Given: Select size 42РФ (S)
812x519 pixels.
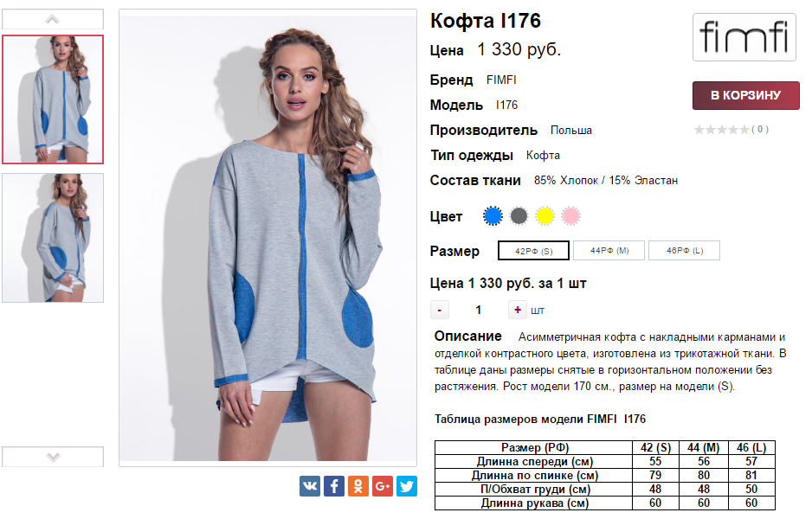Looking at the screenshot, I should [533, 251].
